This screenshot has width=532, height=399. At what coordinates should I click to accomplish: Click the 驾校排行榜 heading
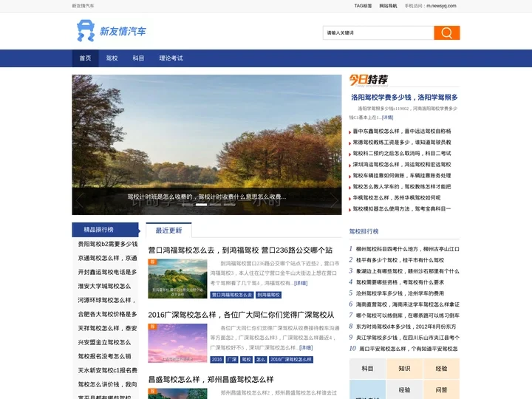(364, 231)
